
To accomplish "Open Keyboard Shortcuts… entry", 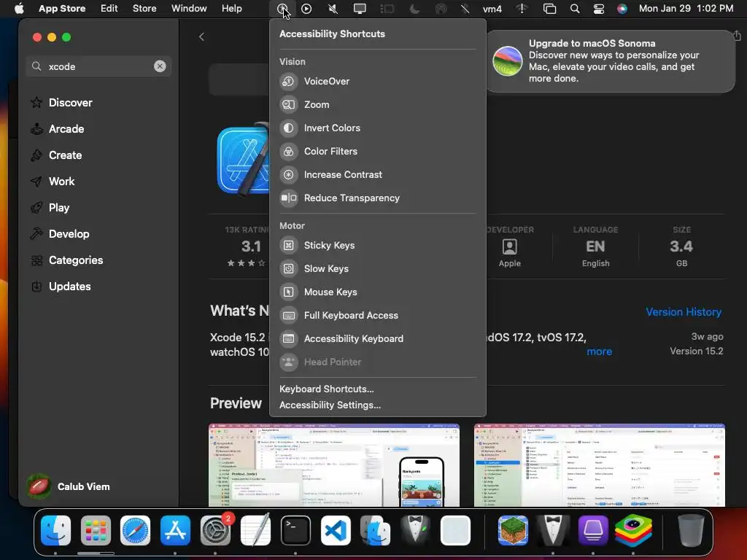I will coord(327,389).
